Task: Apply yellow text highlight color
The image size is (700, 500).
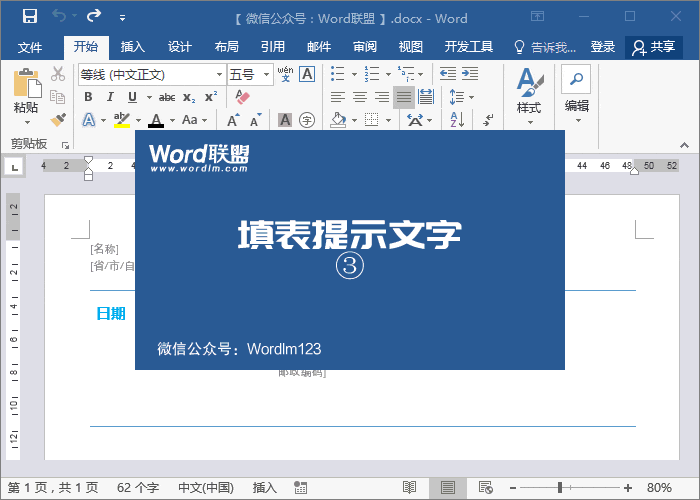Action: click(x=122, y=120)
